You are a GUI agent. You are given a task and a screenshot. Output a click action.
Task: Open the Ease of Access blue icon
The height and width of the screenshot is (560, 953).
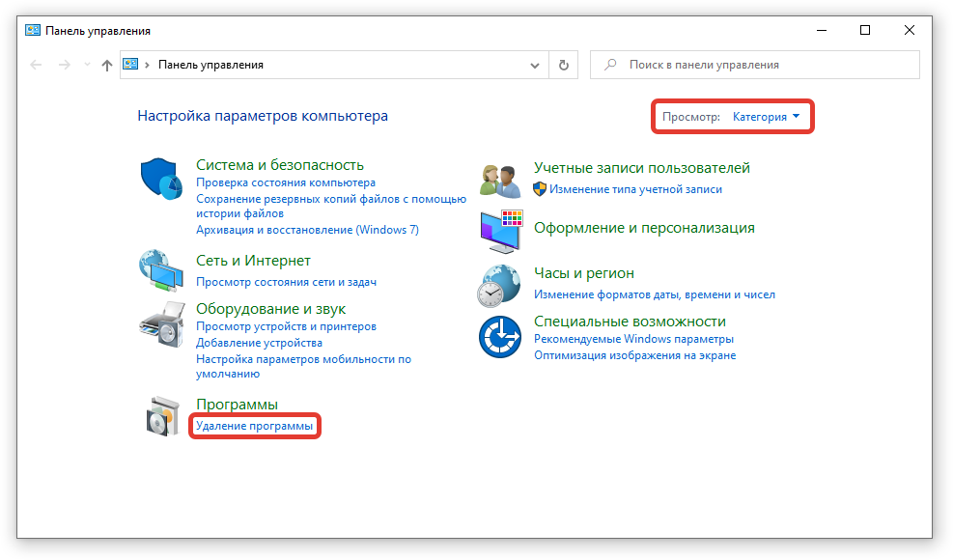[499, 337]
